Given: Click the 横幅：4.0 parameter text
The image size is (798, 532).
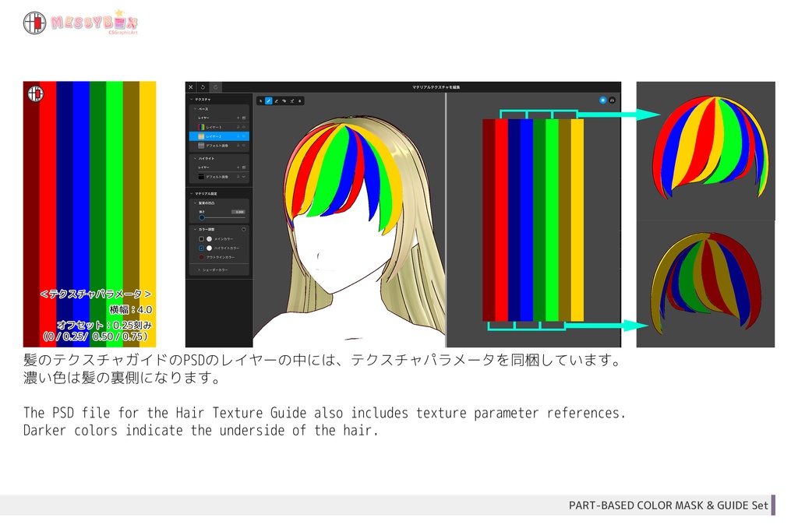Looking at the screenshot, I should (131, 309).
